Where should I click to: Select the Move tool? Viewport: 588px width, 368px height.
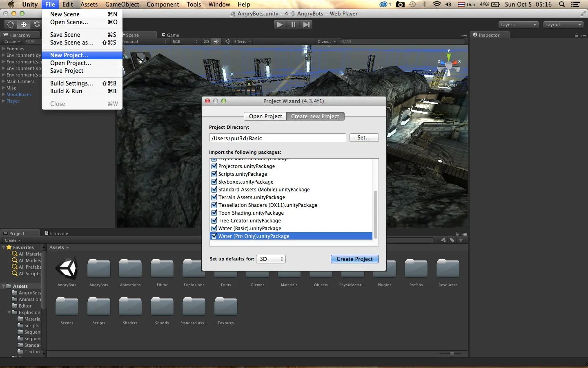tap(23, 25)
